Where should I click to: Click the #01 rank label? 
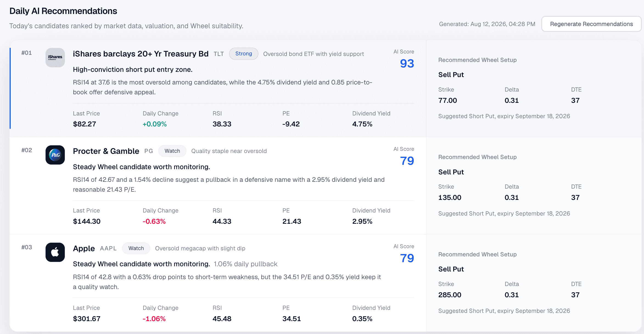click(x=27, y=53)
